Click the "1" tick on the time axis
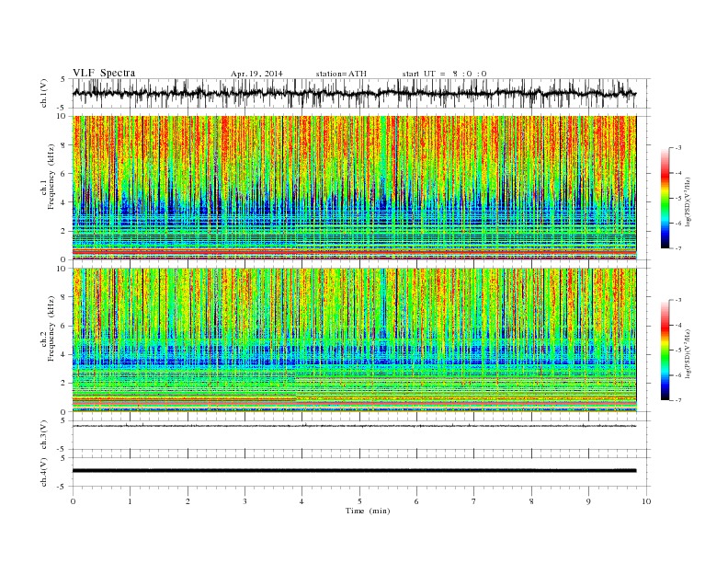The height and width of the screenshot is (563, 728). click(130, 501)
